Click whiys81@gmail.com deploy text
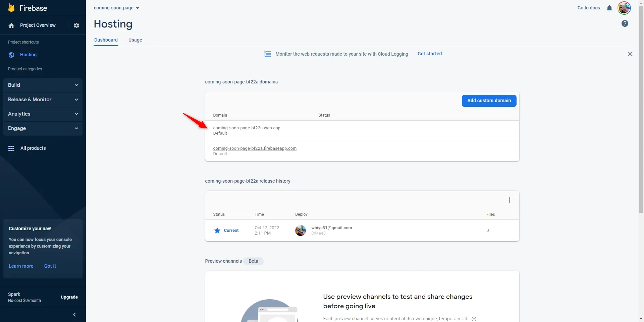The height and width of the screenshot is (322, 644). tap(332, 228)
